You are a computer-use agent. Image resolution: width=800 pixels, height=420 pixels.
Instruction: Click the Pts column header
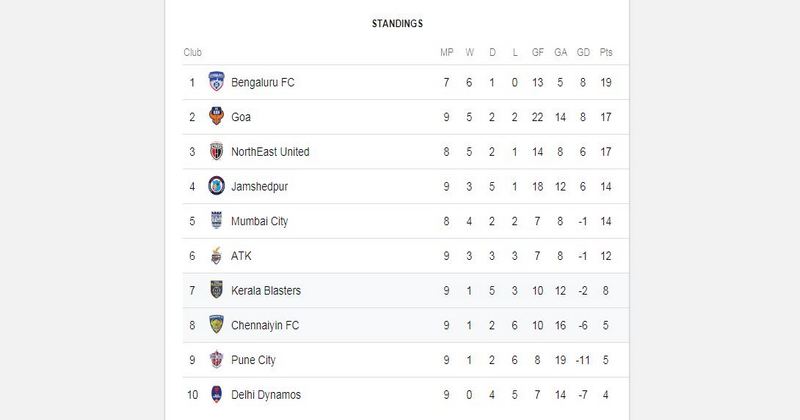606,52
